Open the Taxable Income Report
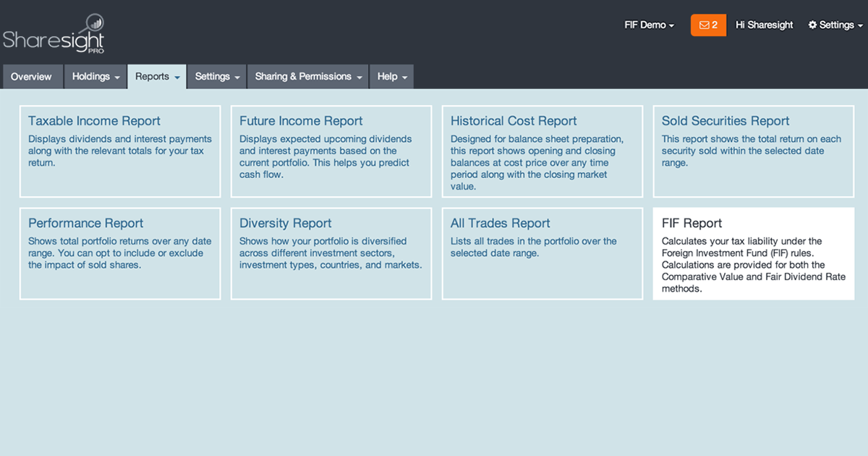 click(120, 150)
